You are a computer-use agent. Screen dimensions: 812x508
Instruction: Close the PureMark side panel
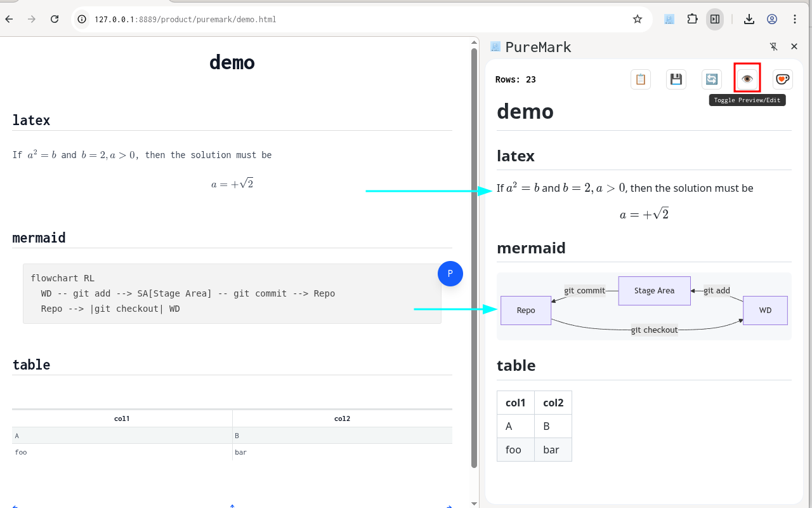[794, 46]
